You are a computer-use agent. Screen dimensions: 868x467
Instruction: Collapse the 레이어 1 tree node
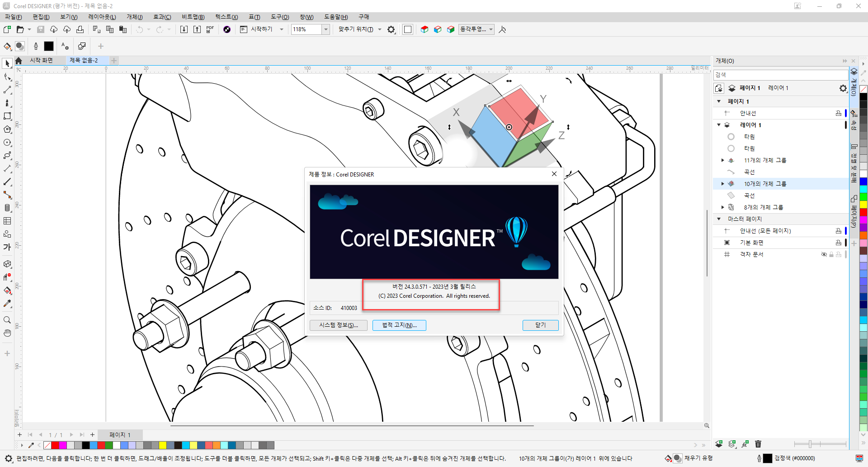point(719,125)
